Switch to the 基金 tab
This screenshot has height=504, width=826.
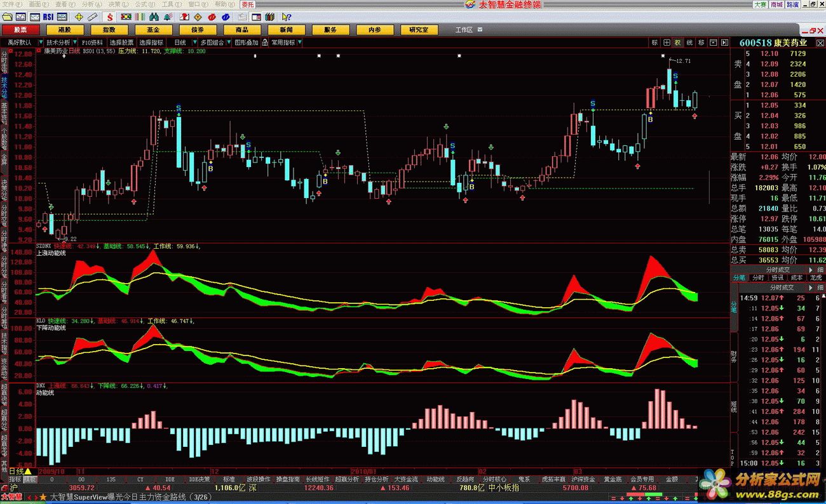[153, 30]
